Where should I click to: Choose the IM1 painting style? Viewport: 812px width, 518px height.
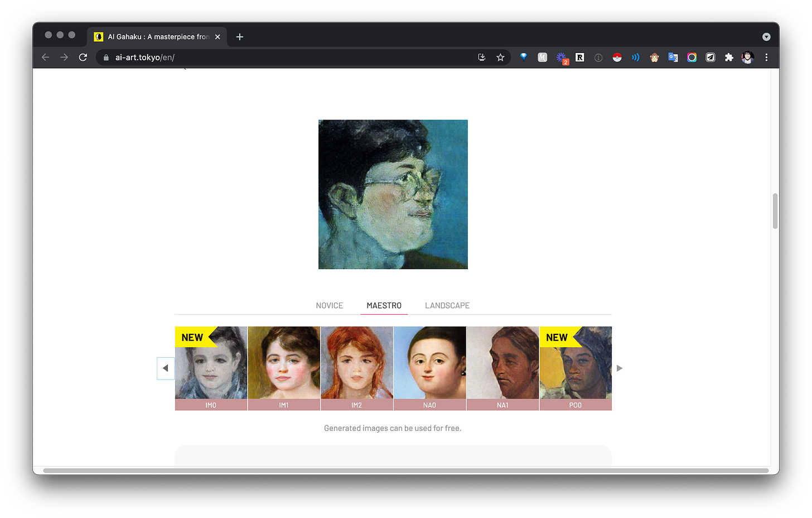(284, 368)
